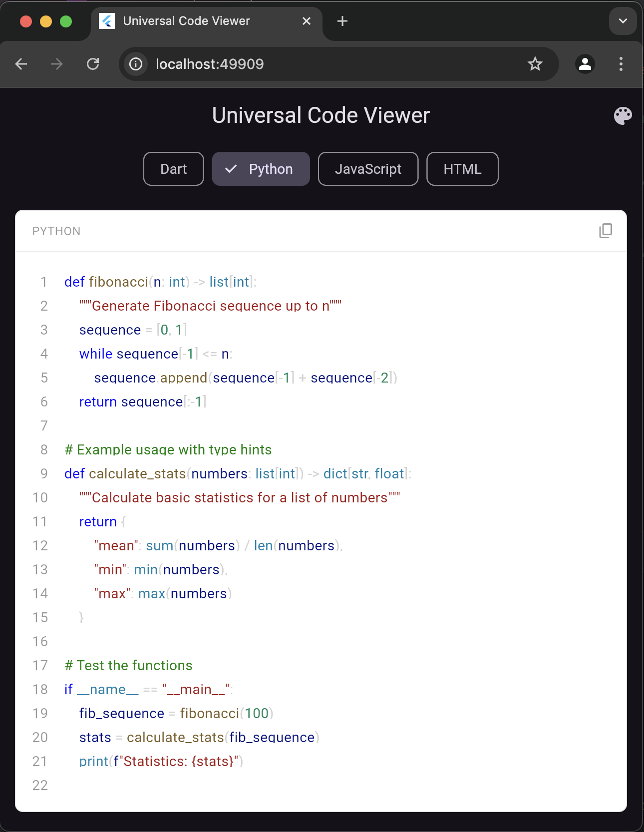Minimize the browser window with yellow button

tap(46, 21)
